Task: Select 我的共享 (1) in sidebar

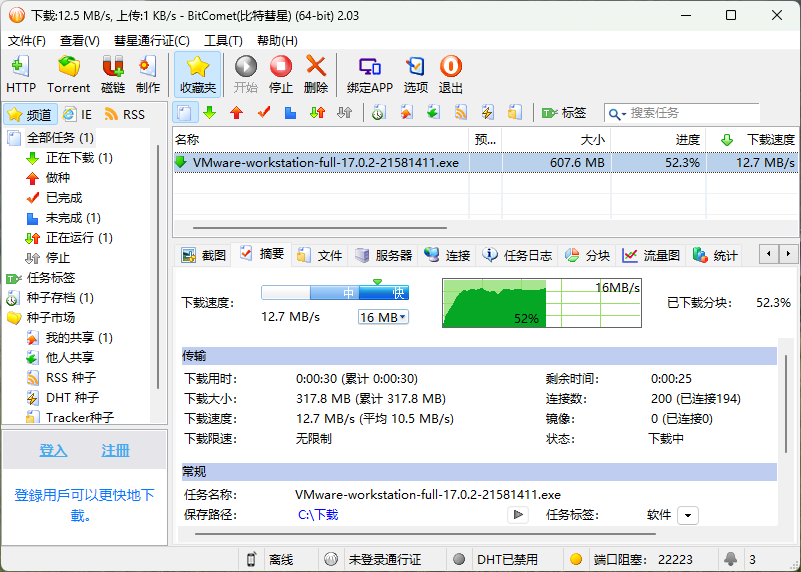Action: coord(79,338)
